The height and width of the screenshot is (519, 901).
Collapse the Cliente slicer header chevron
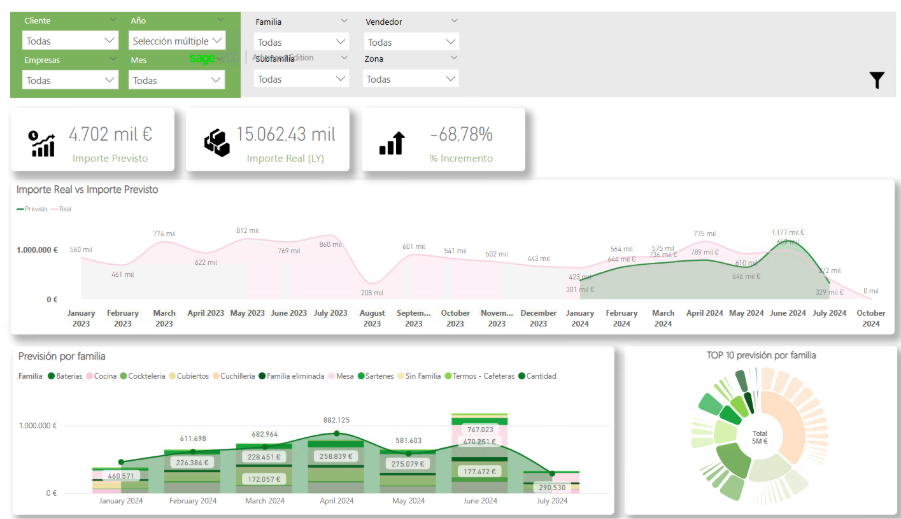pyautogui.click(x=113, y=20)
